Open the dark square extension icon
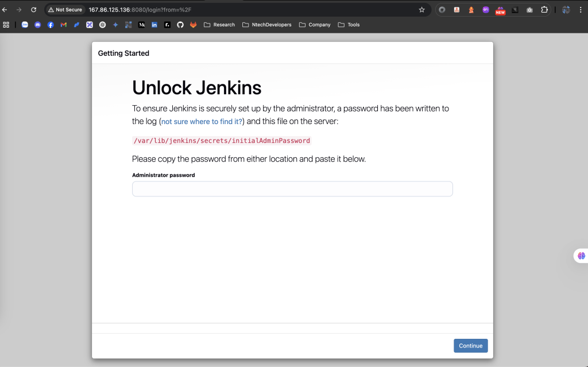Screen dimensions: 588x367 click(x=515, y=10)
